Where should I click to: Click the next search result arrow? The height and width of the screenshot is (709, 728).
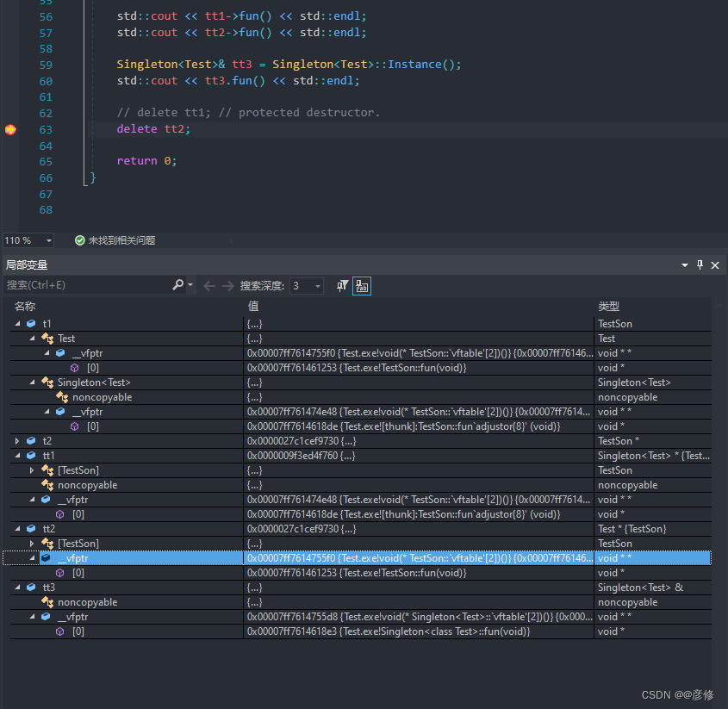click(x=227, y=285)
